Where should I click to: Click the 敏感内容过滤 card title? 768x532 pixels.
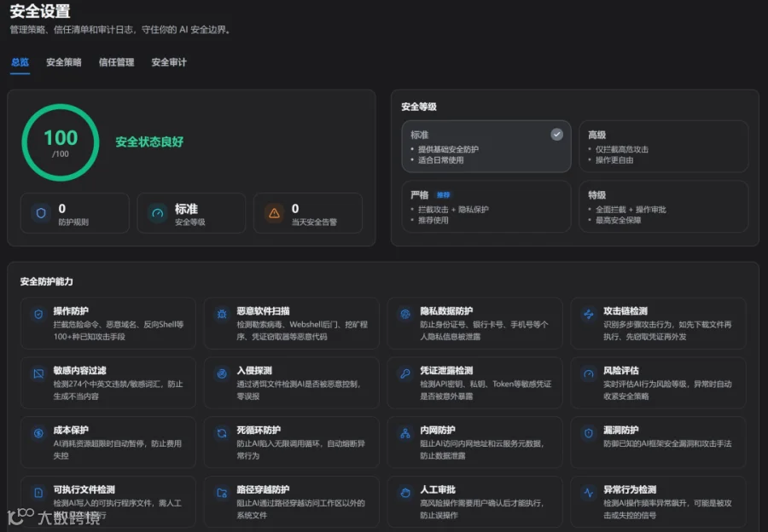[x=80, y=371]
